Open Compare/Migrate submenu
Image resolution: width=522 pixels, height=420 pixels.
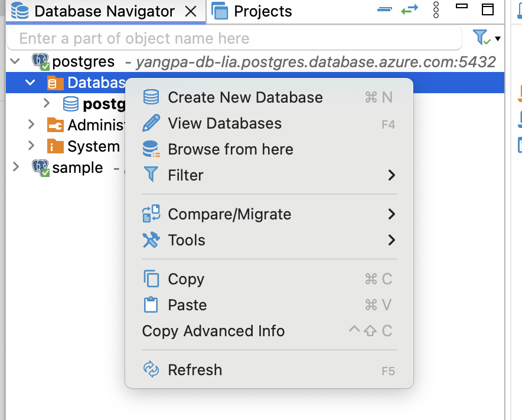(269, 214)
